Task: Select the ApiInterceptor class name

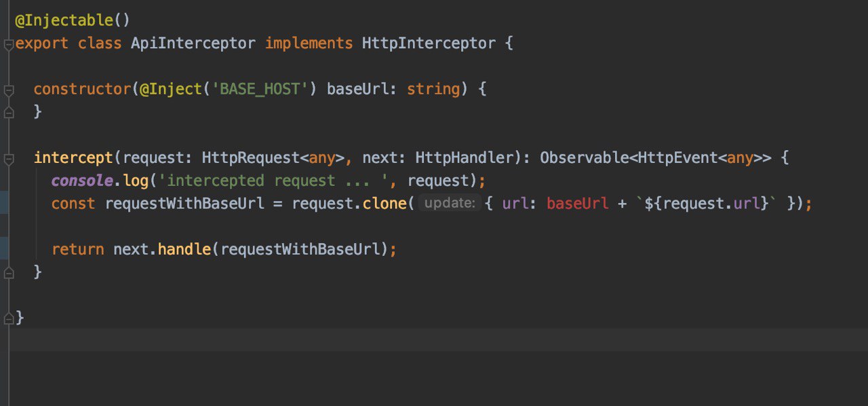Action: tap(193, 43)
